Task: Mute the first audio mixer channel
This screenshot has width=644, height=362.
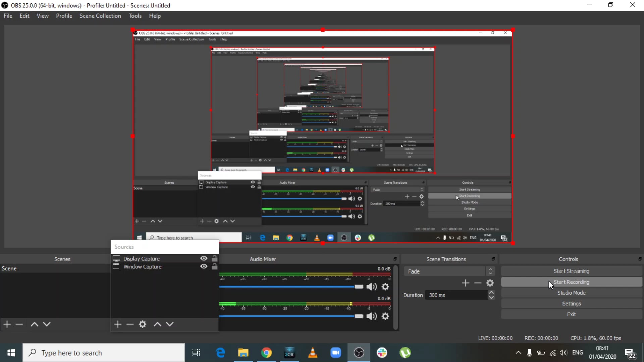Action: point(372,287)
